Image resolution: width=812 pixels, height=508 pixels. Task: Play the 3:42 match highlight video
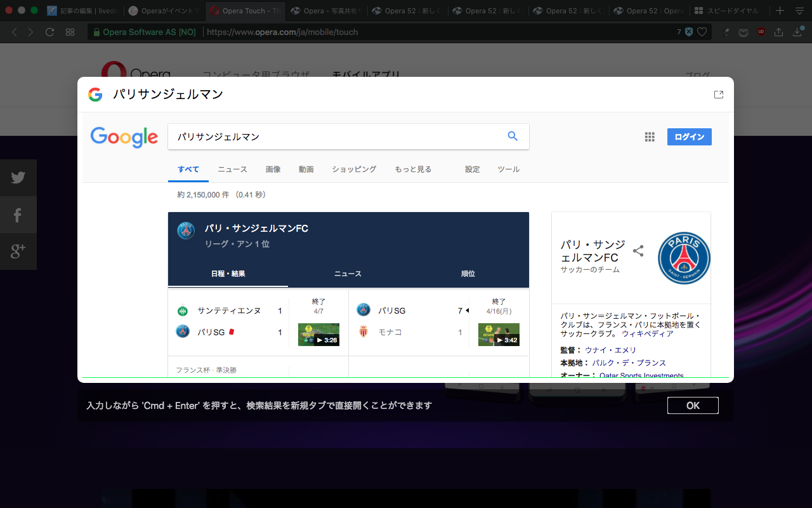click(499, 335)
